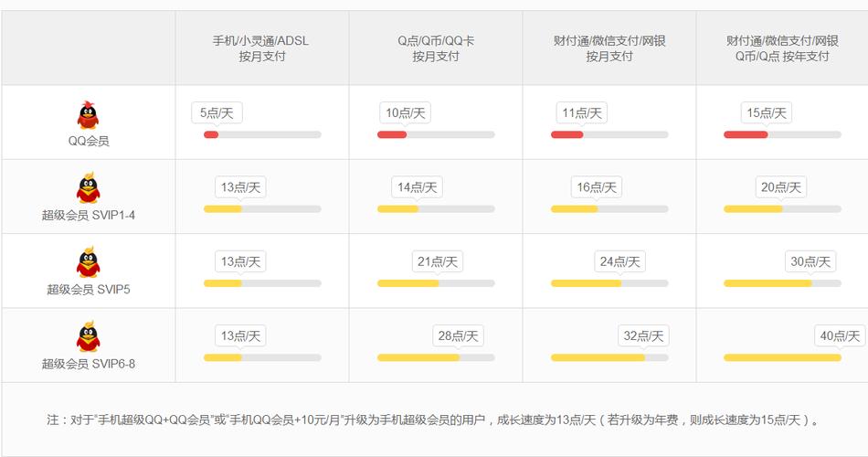
Task: Click the 超级会员 SVIP5 label text
Action: coord(89,289)
